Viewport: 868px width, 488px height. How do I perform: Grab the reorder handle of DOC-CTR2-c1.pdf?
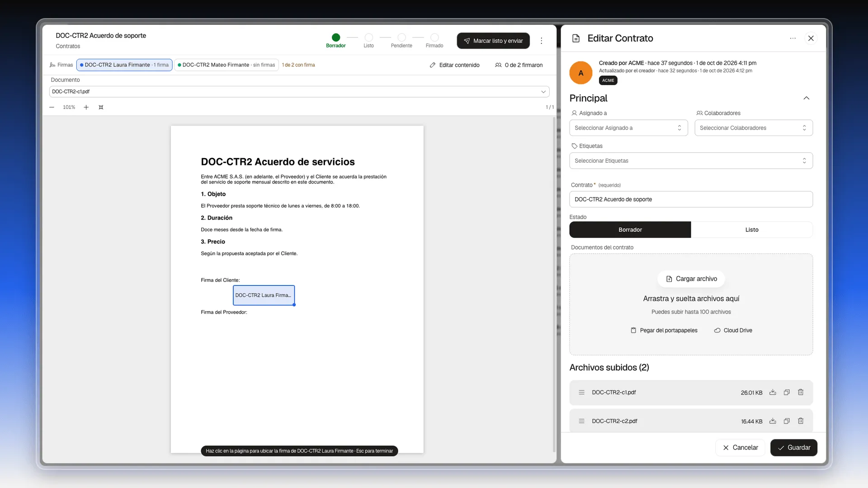pos(581,392)
